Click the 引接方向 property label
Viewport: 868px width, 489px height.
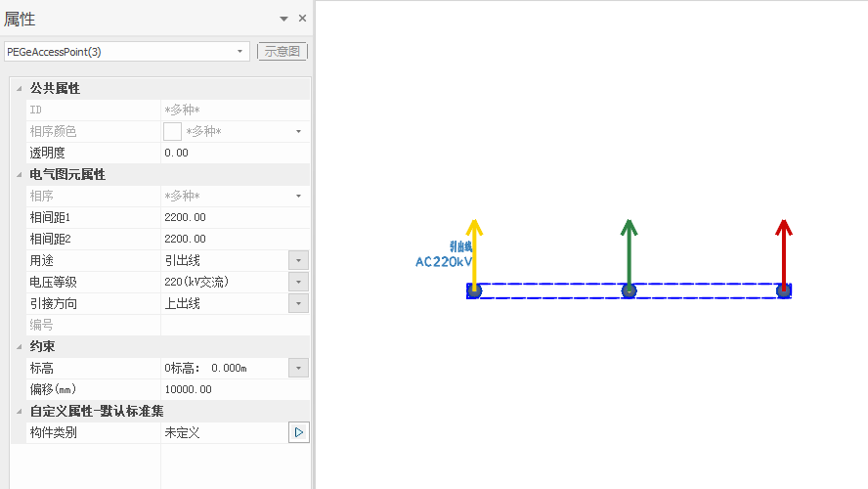tap(53, 303)
